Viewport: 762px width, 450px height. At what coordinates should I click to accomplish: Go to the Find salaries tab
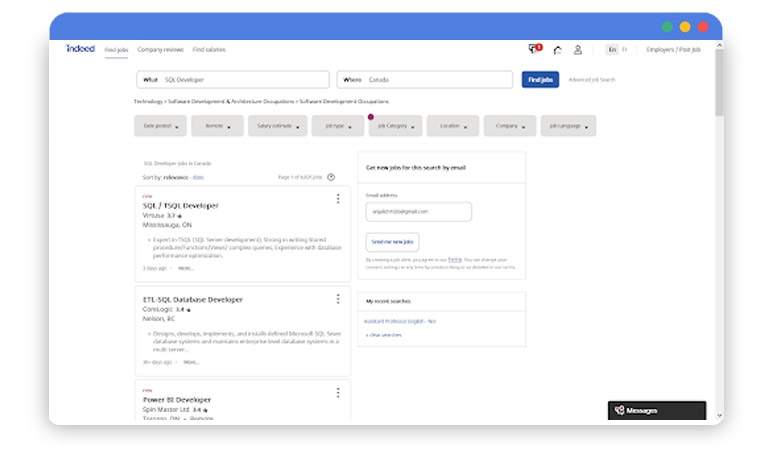point(209,49)
